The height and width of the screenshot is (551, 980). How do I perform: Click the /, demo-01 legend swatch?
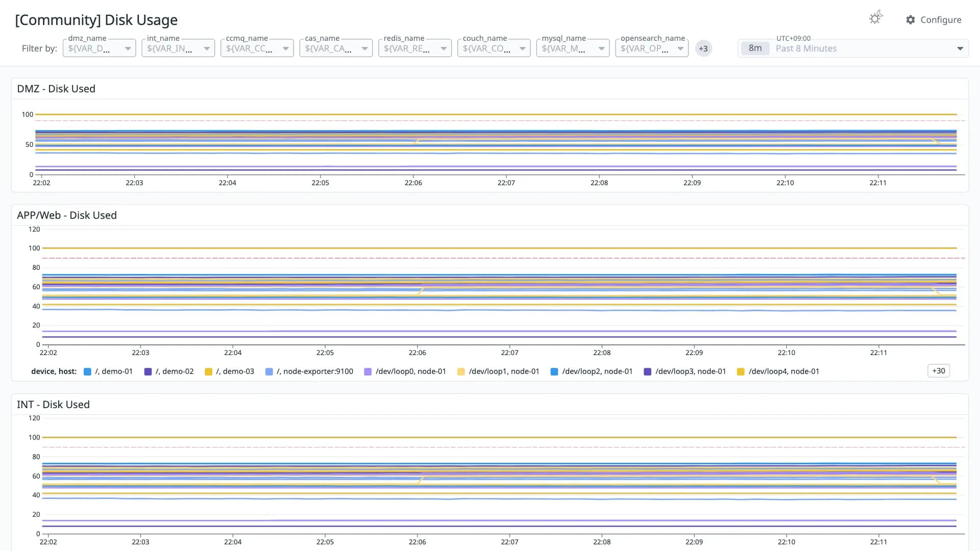[x=87, y=371]
